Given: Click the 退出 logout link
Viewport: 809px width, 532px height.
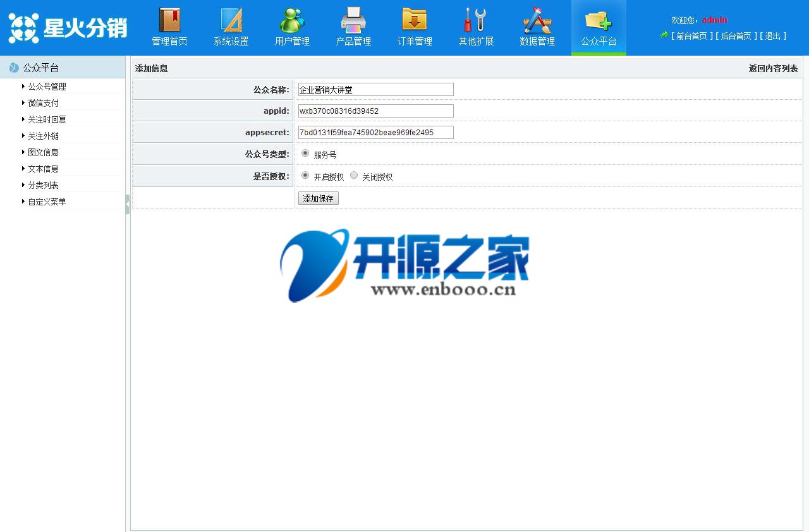Looking at the screenshot, I should (x=772, y=36).
